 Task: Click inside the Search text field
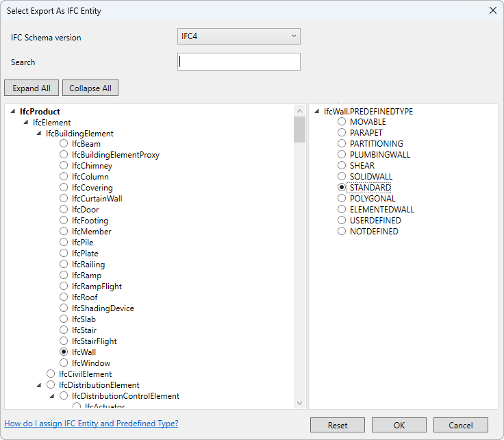tap(239, 62)
